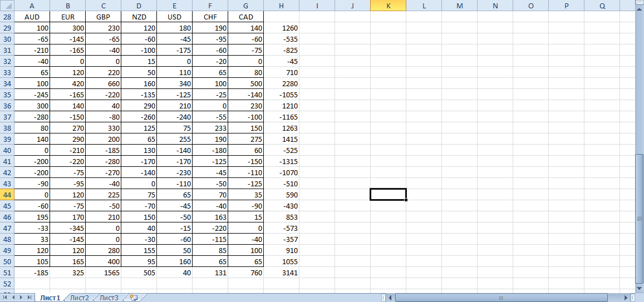Click the horizontal scrollbar thumb
Screen dimensions: 644x302
(500, 298)
